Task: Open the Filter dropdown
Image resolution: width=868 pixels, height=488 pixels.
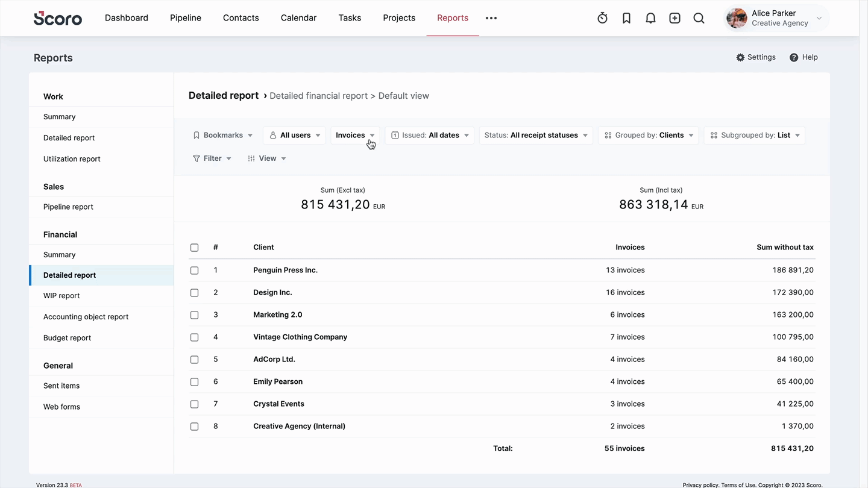Action: coord(212,158)
